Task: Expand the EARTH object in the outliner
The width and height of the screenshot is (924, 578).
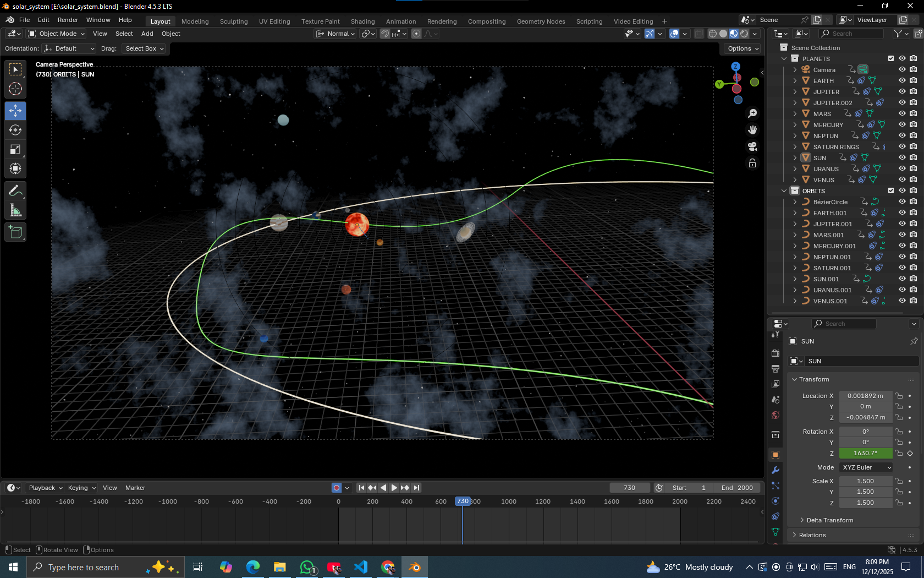Action: 795,80
